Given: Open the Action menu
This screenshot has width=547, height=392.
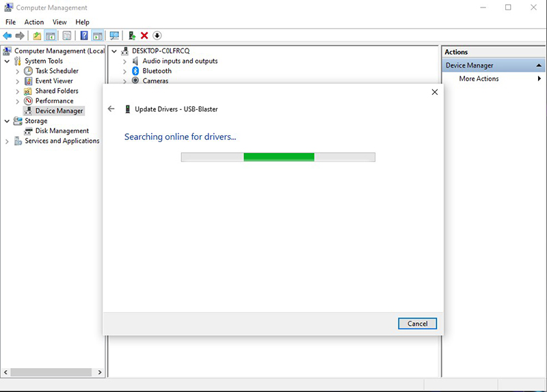Looking at the screenshot, I should pos(34,22).
